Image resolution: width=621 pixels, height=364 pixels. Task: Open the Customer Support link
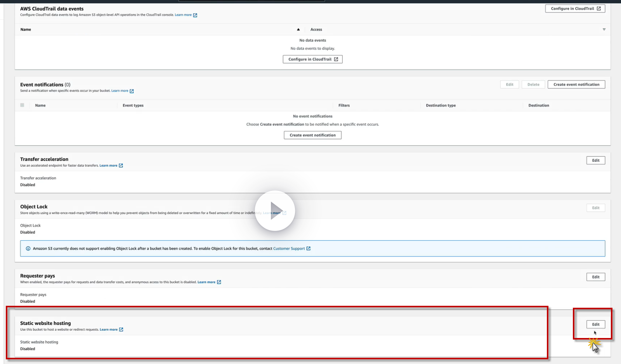(289, 249)
